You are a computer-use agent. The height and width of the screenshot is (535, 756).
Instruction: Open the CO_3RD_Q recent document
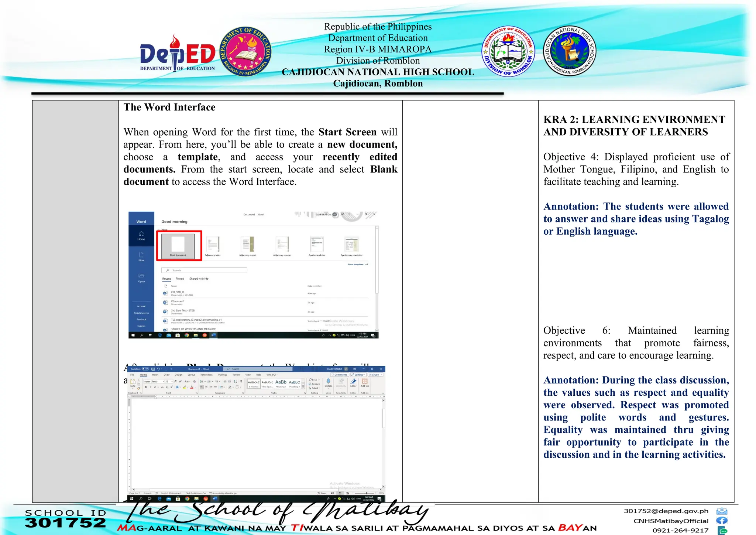tap(265, 293)
